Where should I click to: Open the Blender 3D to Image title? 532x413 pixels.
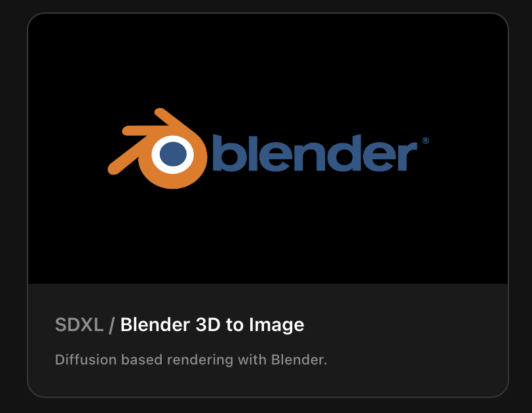(212, 324)
